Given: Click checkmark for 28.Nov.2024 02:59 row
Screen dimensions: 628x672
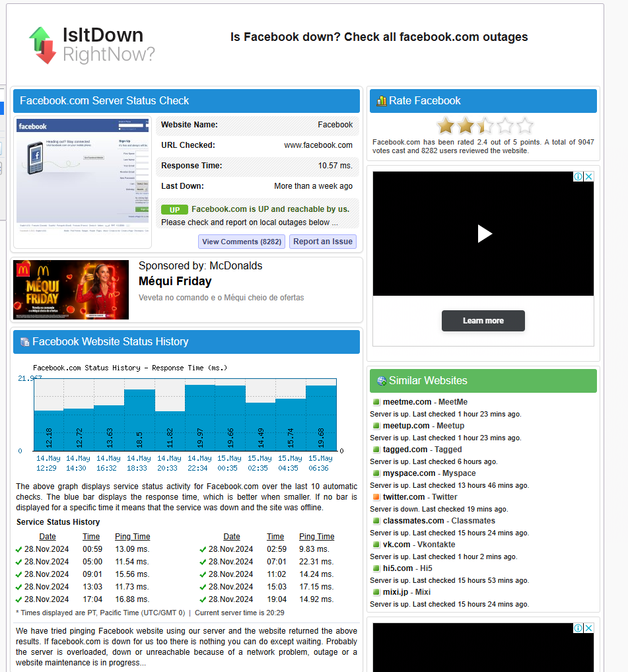Looking at the screenshot, I should 203,549.
